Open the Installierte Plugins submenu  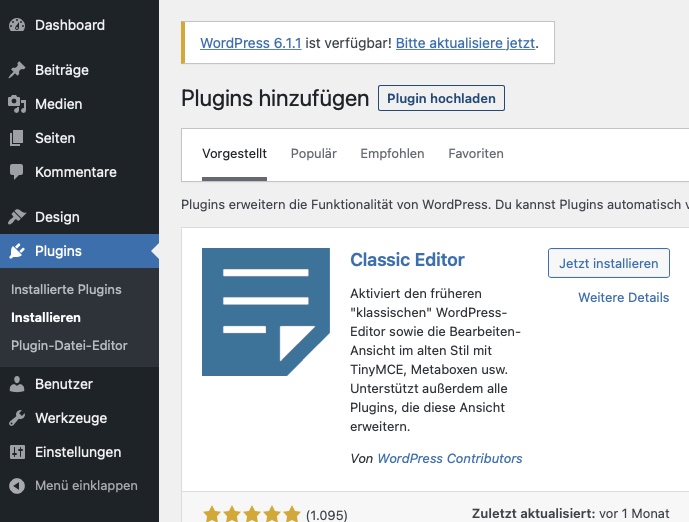(x=66, y=290)
